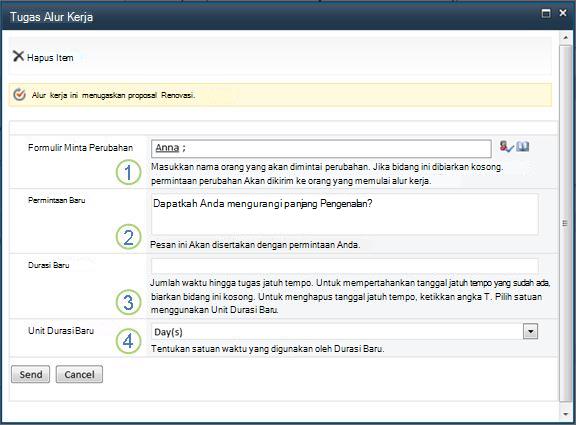Viewport: 576px width, 425px height.
Task: Click the vertical scrollbar thumb
Action: (x=565, y=223)
